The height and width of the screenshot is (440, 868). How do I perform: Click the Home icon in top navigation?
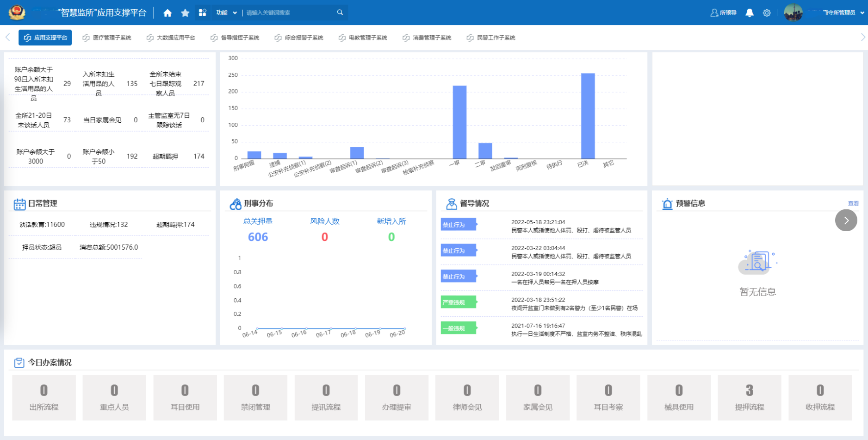(x=167, y=13)
